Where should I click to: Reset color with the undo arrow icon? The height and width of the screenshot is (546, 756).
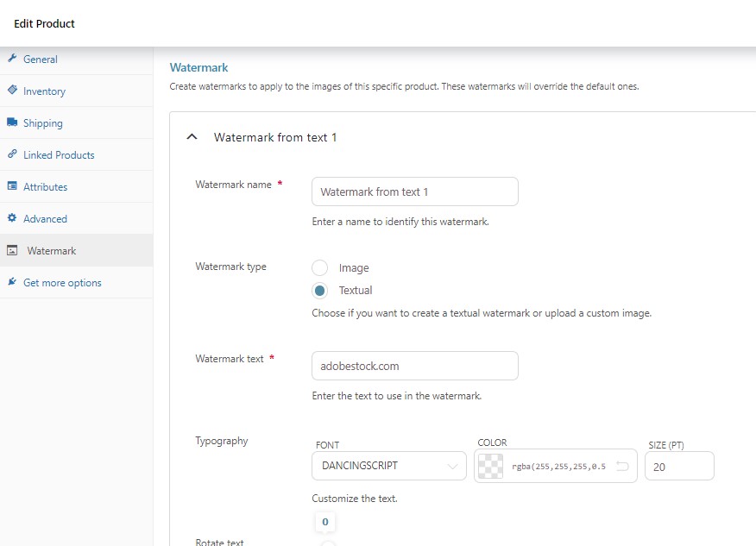[622, 466]
